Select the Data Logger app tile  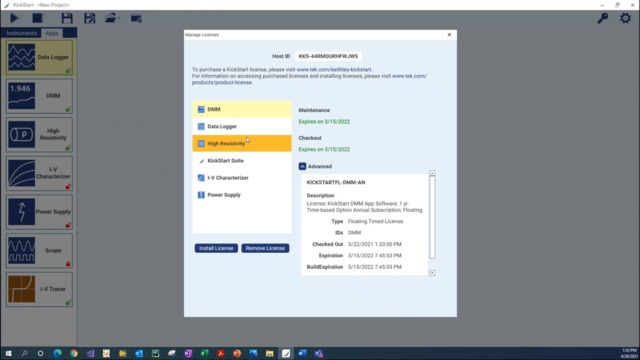coord(40,57)
